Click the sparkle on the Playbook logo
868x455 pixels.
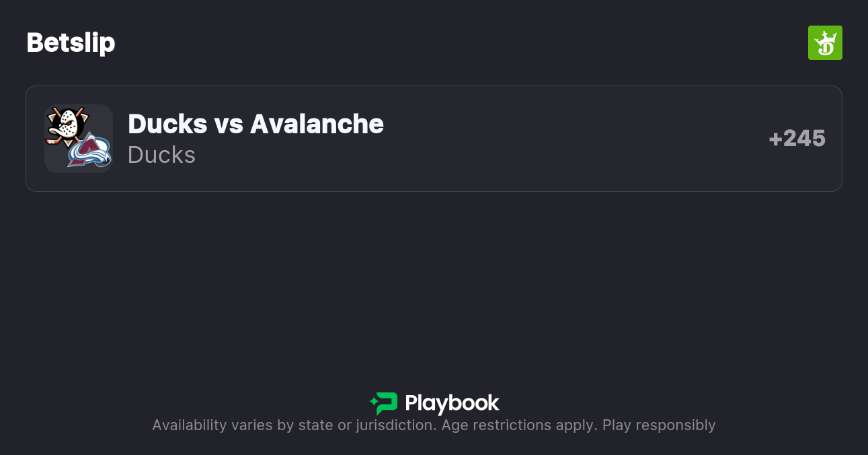pos(374,403)
